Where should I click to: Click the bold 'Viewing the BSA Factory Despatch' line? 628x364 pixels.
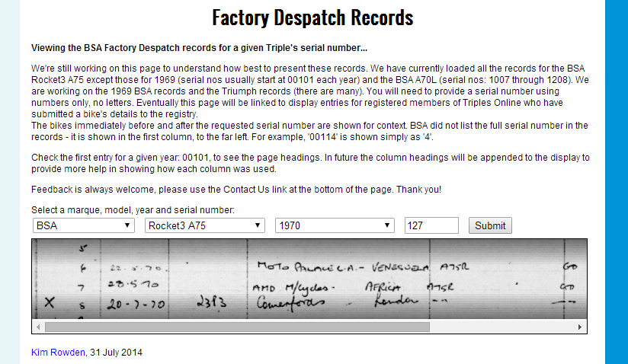click(199, 48)
